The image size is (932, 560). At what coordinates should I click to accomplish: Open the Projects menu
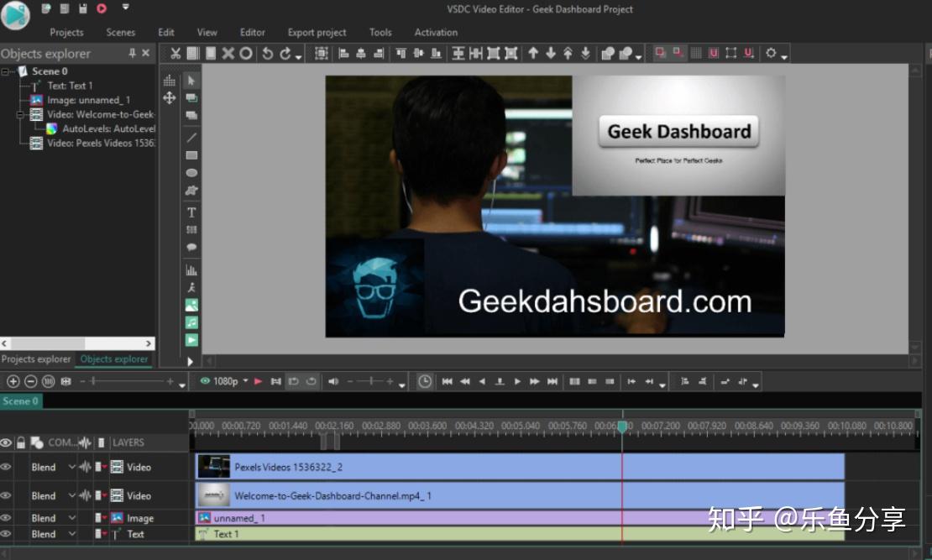click(66, 33)
